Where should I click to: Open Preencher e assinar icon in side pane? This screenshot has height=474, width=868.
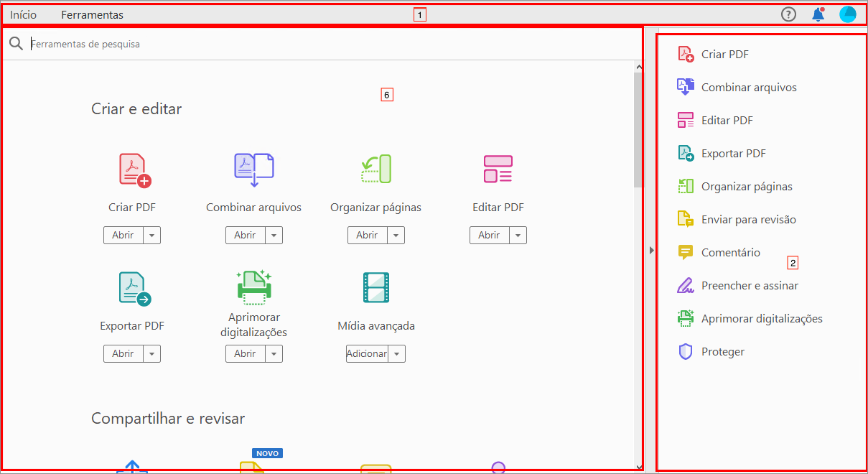(686, 285)
